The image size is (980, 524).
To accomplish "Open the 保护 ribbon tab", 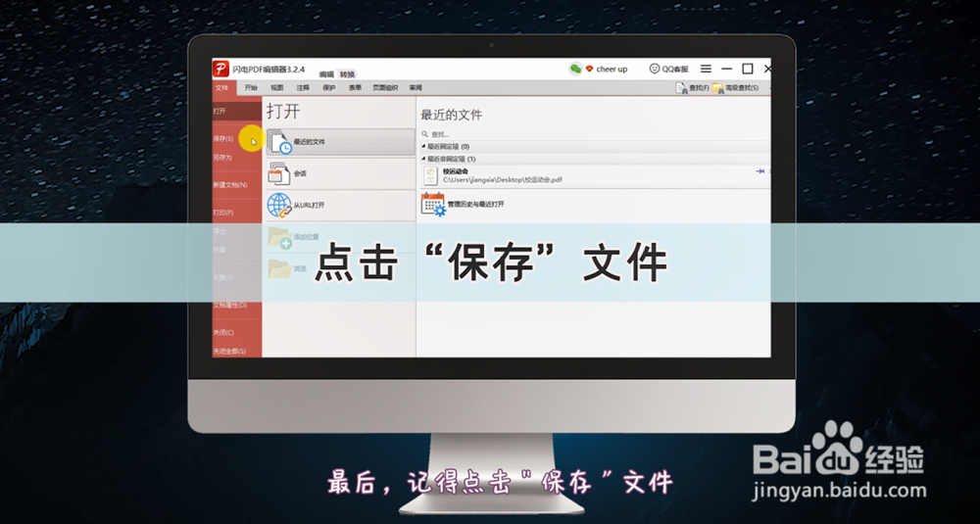I will 329,88.
